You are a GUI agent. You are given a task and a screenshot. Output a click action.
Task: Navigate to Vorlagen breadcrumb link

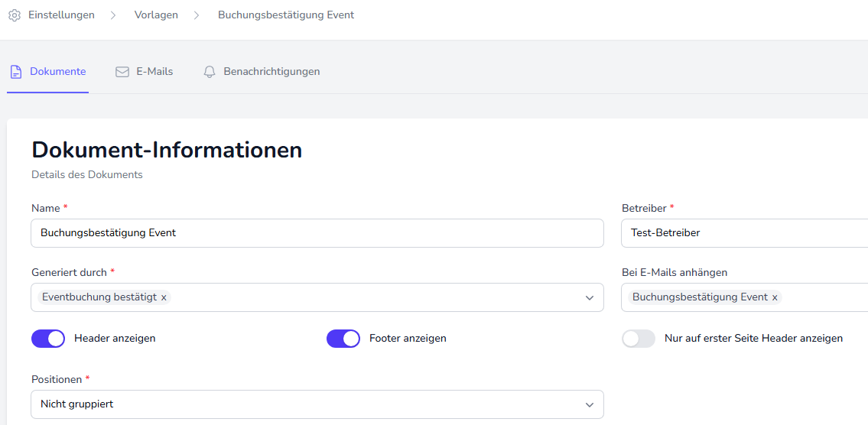(x=156, y=15)
